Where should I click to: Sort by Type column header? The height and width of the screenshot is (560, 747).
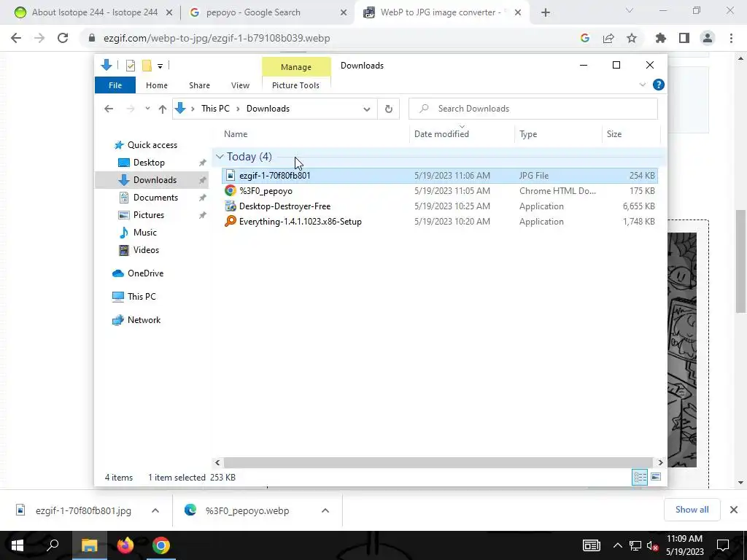528,134
